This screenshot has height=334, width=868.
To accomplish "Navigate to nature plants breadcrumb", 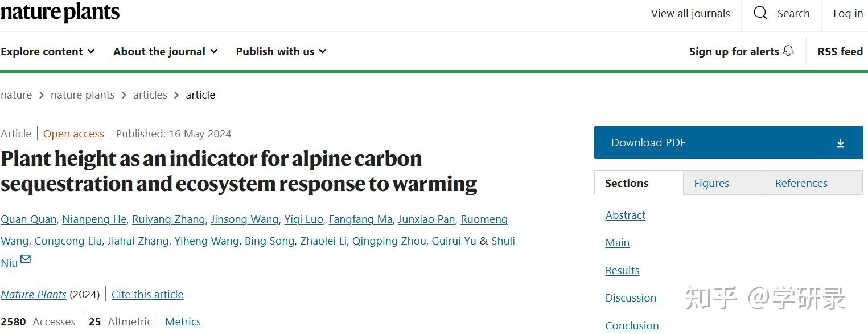I will pos(83,95).
